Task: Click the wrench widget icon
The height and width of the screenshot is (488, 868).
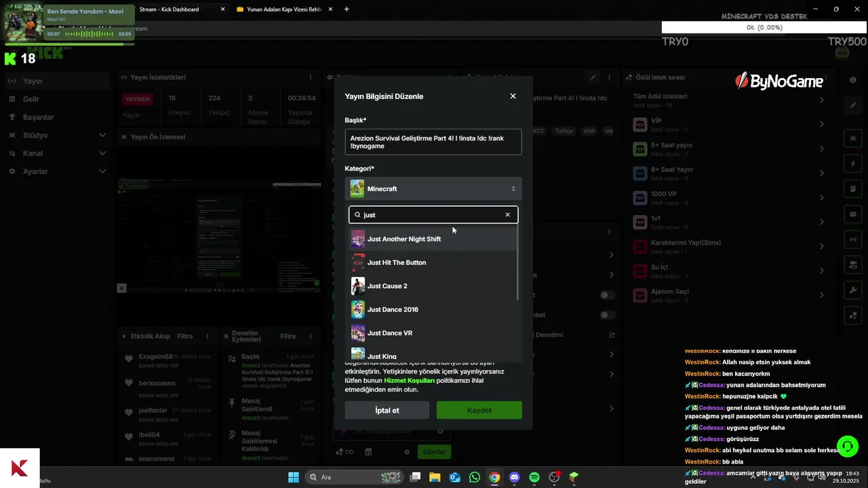Action: tap(853, 290)
